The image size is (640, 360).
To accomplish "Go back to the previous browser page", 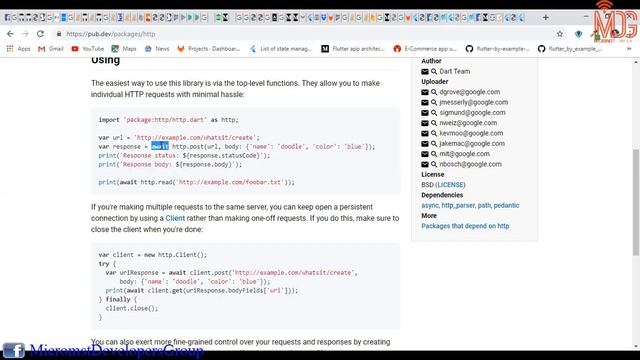I will pos(10,34).
